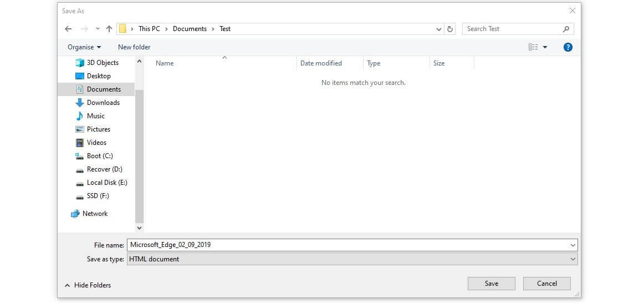Select This PC in the breadcrumb
This screenshot has width=644, height=303.
pos(149,29)
